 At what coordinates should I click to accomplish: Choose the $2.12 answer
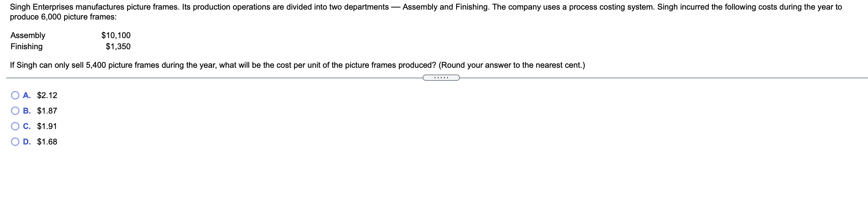pos(47,95)
